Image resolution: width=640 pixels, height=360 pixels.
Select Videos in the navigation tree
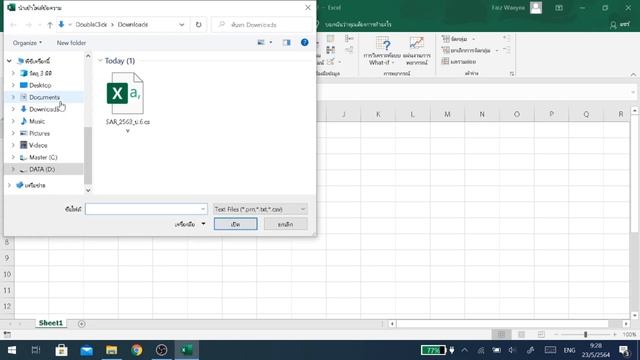[x=38, y=145]
